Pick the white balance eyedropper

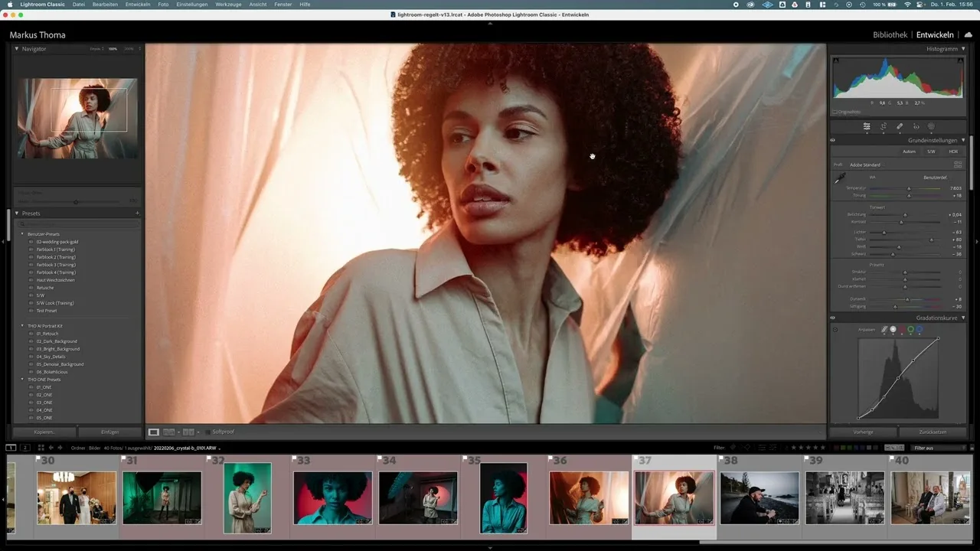[840, 178]
